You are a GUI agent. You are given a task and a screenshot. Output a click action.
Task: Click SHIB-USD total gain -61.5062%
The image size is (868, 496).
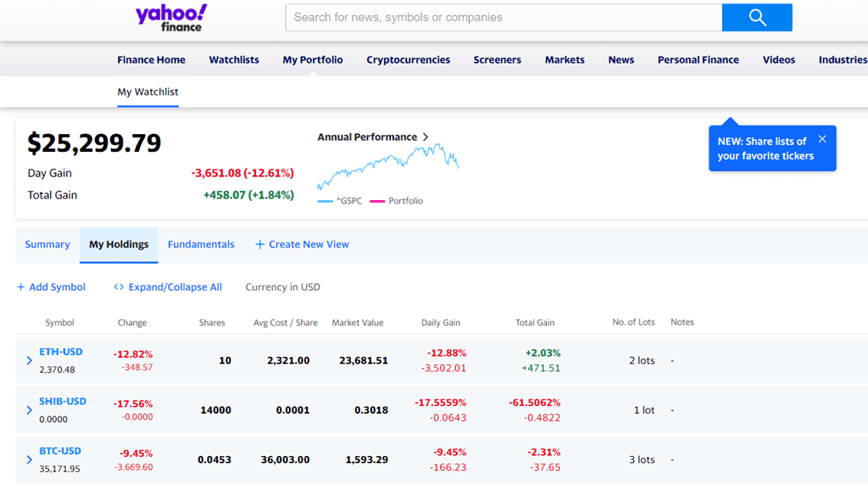(x=535, y=403)
